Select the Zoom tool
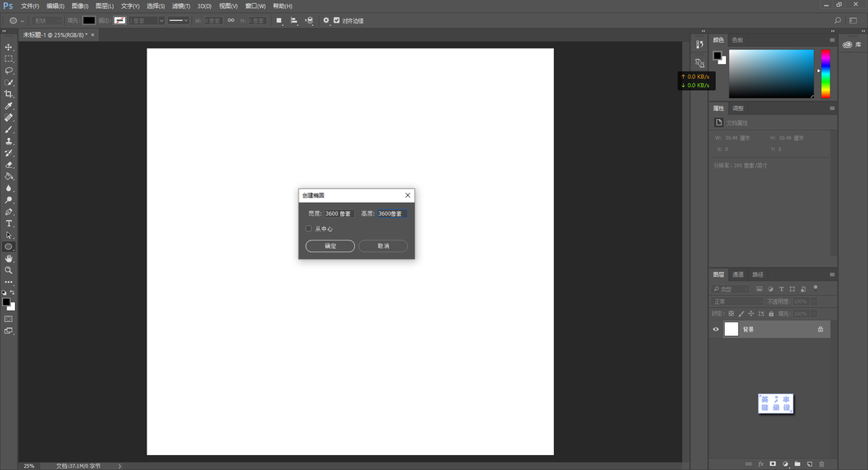The image size is (868, 470). pos(9,271)
